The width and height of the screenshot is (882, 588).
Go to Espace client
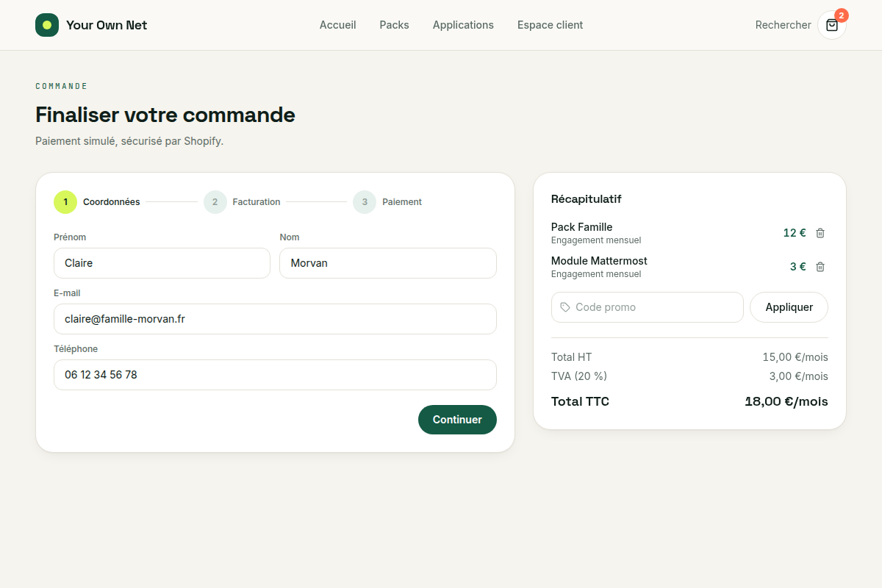tap(550, 25)
